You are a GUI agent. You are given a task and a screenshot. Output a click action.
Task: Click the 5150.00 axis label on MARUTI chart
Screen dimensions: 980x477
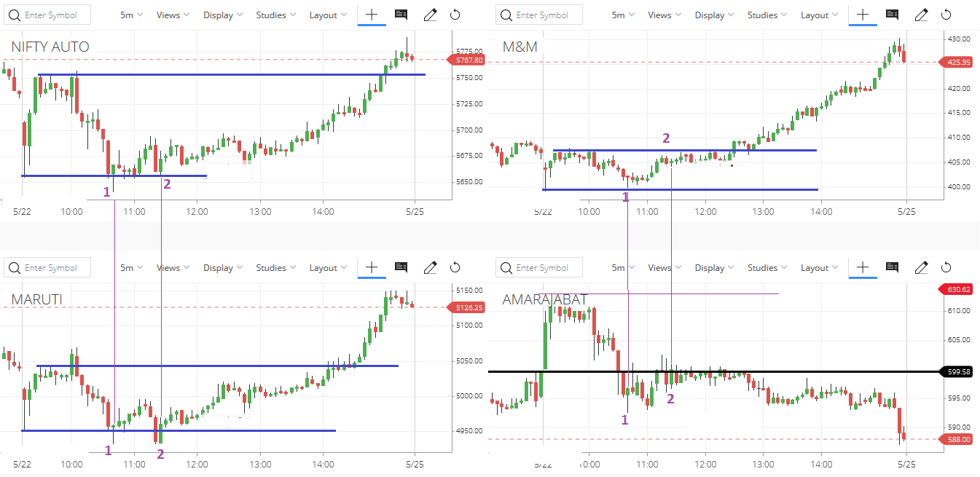click(469, 290)
